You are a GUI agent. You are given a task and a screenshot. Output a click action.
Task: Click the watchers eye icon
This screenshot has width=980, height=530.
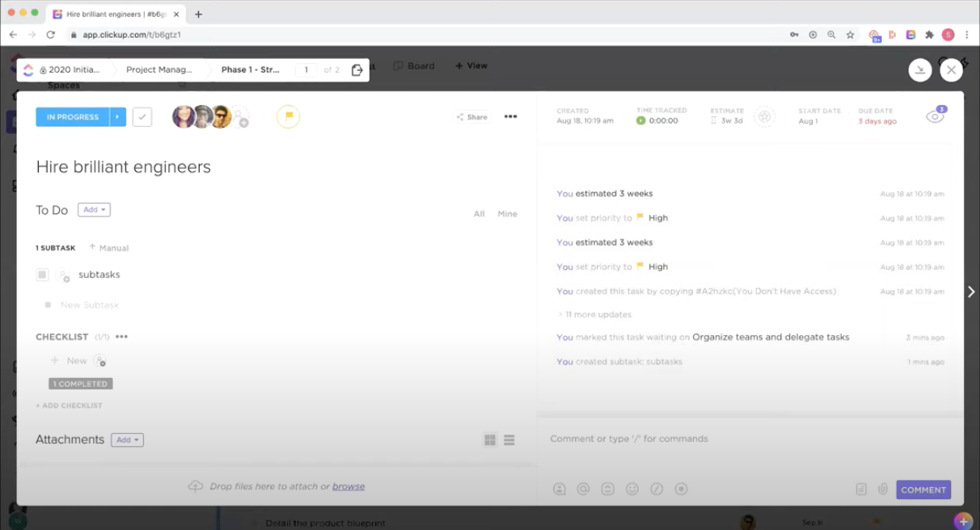[934, 117]
